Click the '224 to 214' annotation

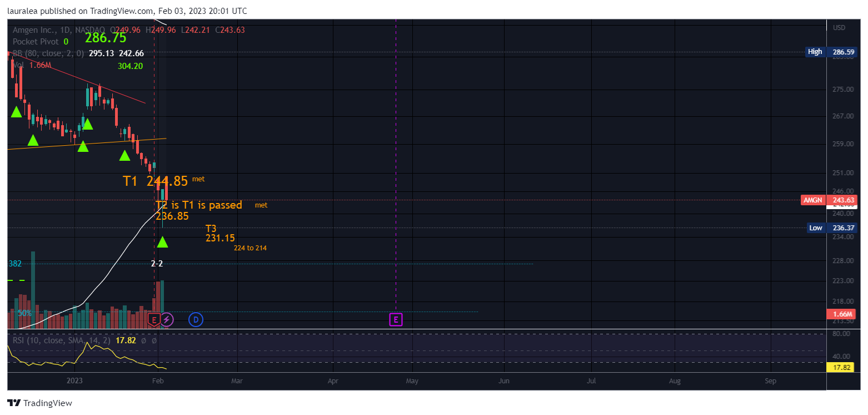pos(250,248)
